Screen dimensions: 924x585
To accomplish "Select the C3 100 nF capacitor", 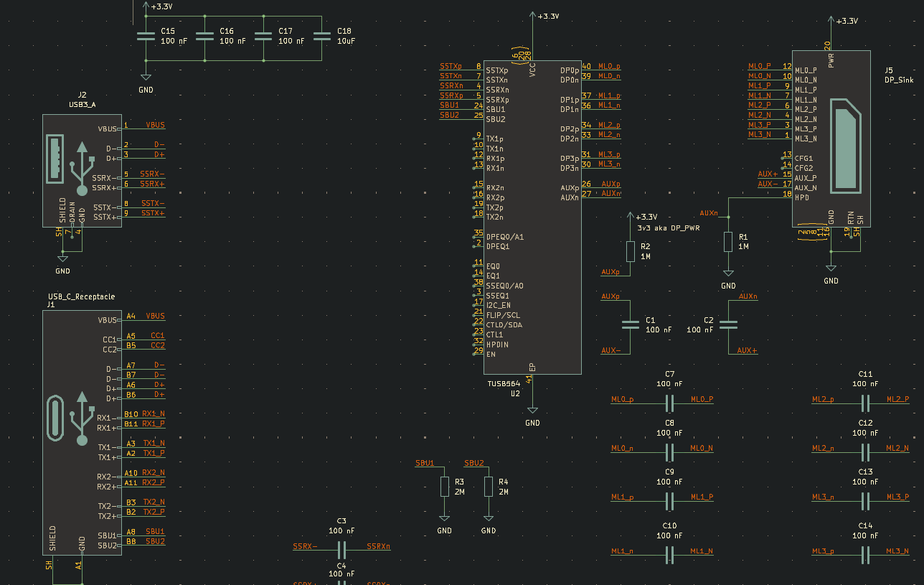I will 342,551.
